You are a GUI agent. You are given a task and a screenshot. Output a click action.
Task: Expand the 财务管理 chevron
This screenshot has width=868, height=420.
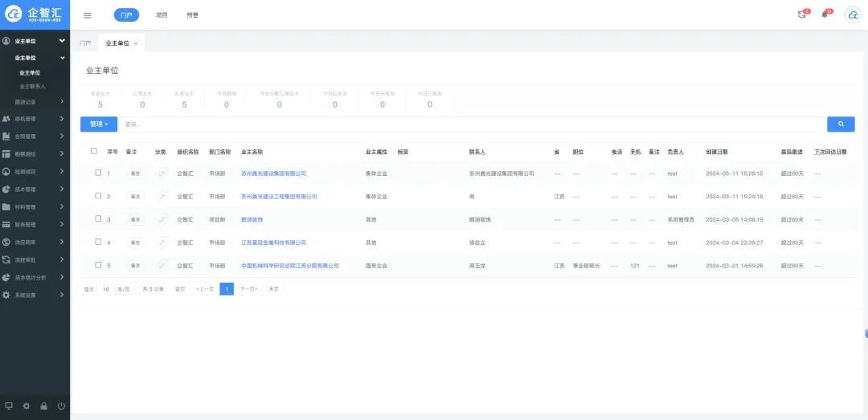tap(62, 225)
